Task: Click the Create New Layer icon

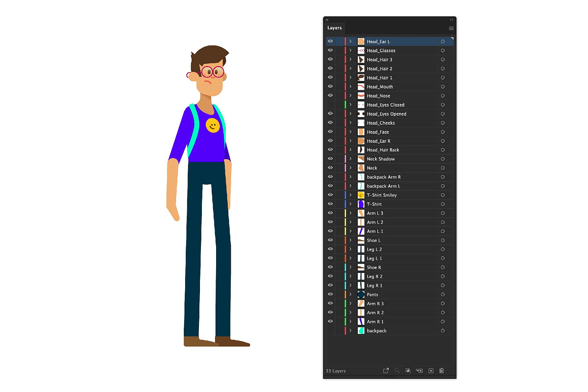Action: pos(431,371)
